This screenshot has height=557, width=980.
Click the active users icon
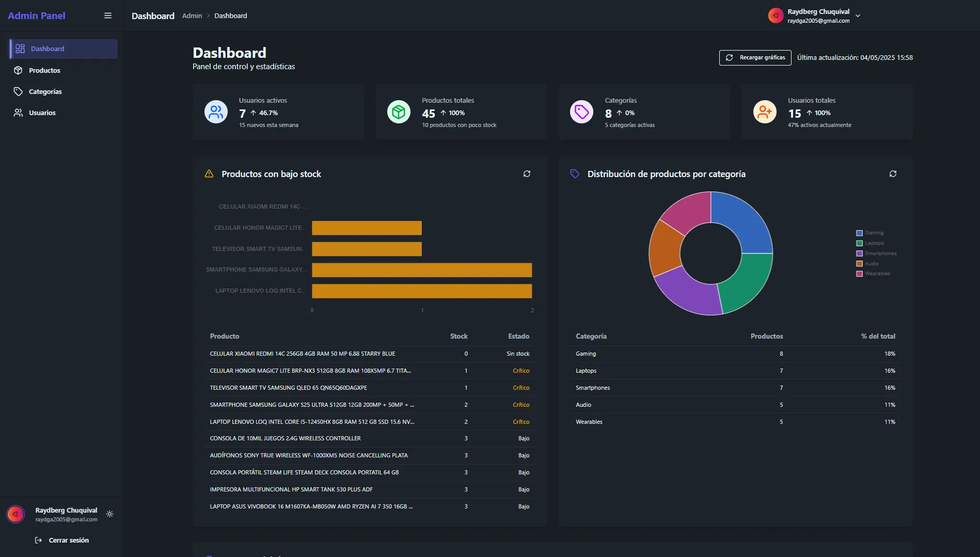216,112
